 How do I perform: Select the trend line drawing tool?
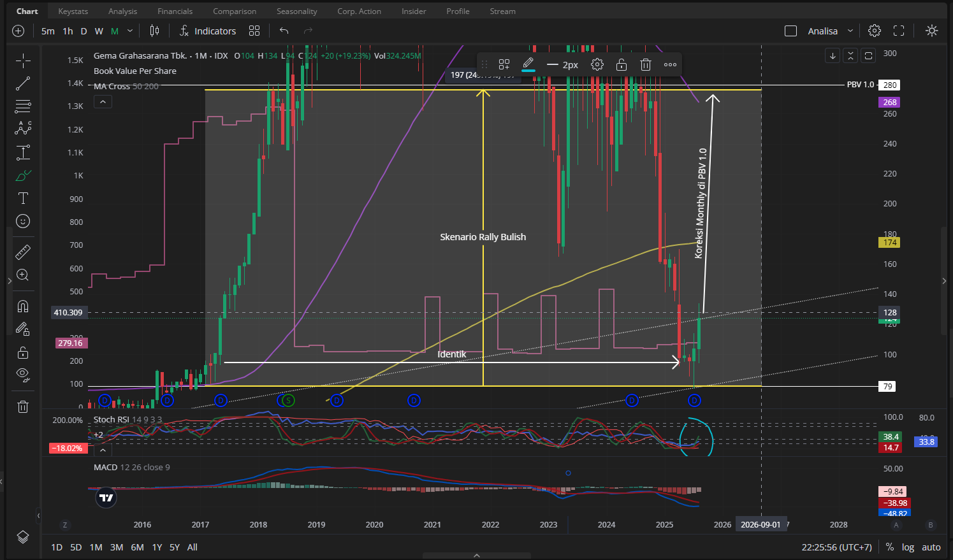point(23,83)
